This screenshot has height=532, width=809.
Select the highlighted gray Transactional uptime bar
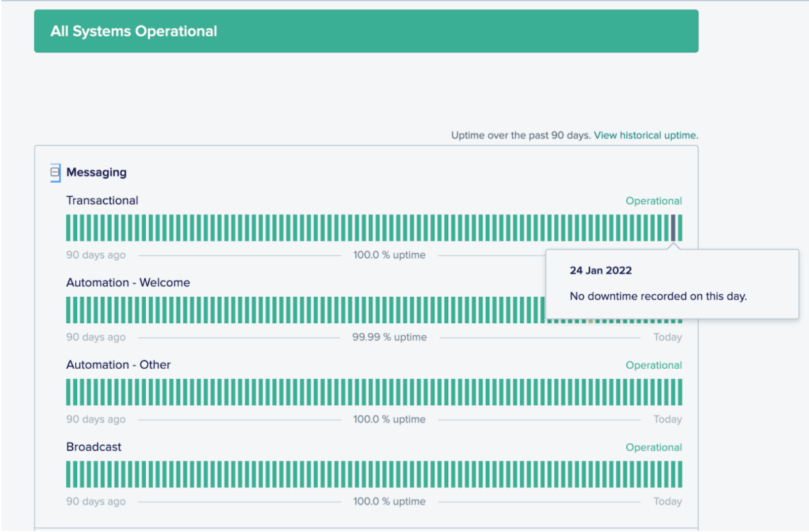tap(673, 228)
